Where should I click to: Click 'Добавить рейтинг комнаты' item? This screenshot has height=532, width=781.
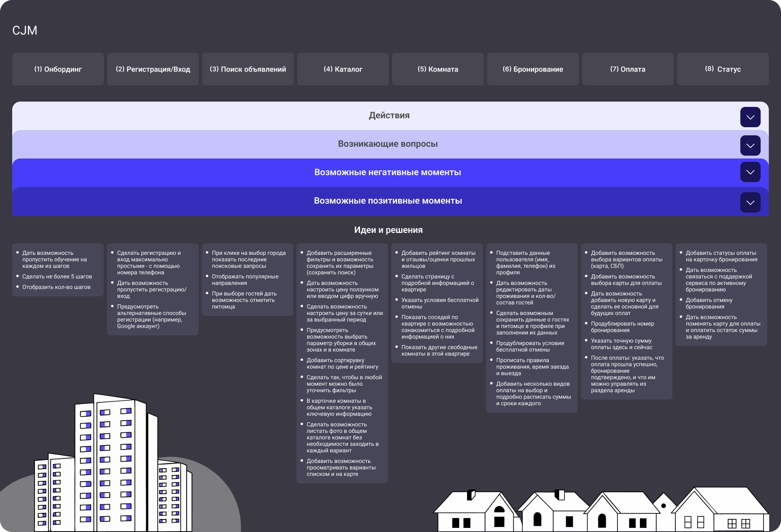click(438, 259)
